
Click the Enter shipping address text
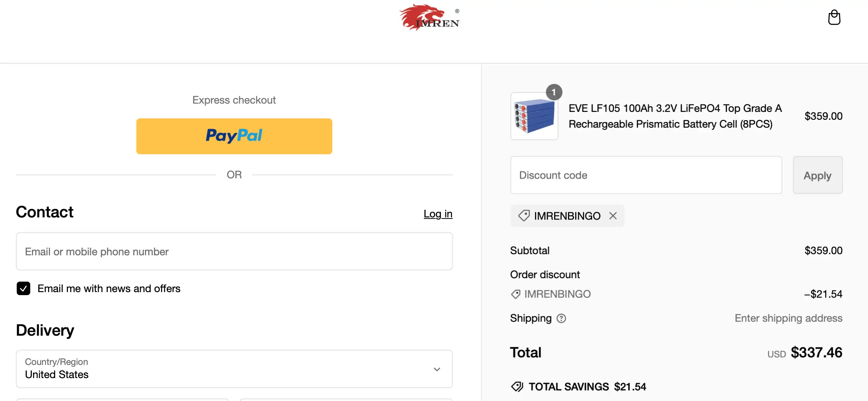point(788,318)
